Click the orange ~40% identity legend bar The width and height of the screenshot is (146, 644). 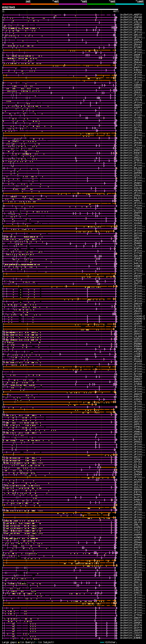pyautogui.click(x=45, y=4)
